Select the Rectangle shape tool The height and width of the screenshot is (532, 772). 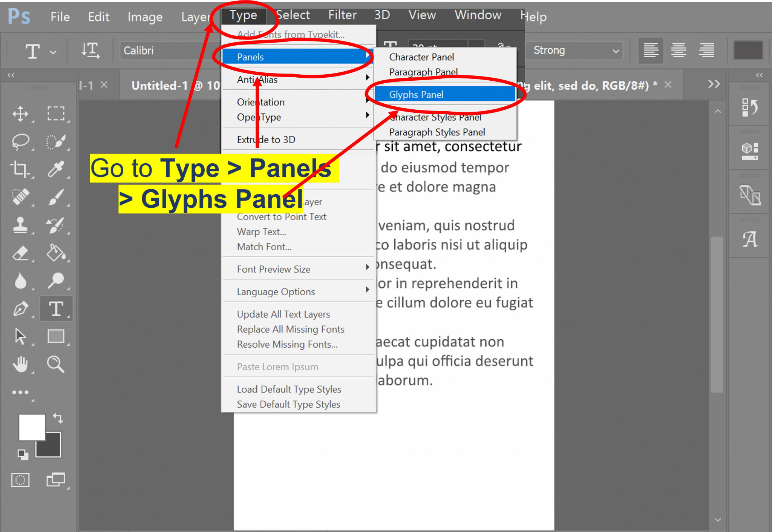tap(56, 336)
